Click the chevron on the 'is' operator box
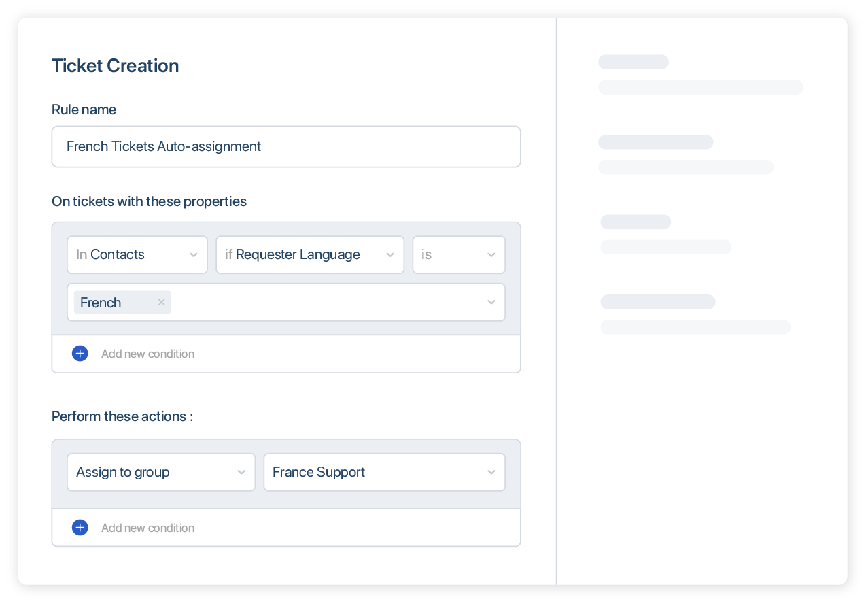868x606 pixels. pos(491,254)
